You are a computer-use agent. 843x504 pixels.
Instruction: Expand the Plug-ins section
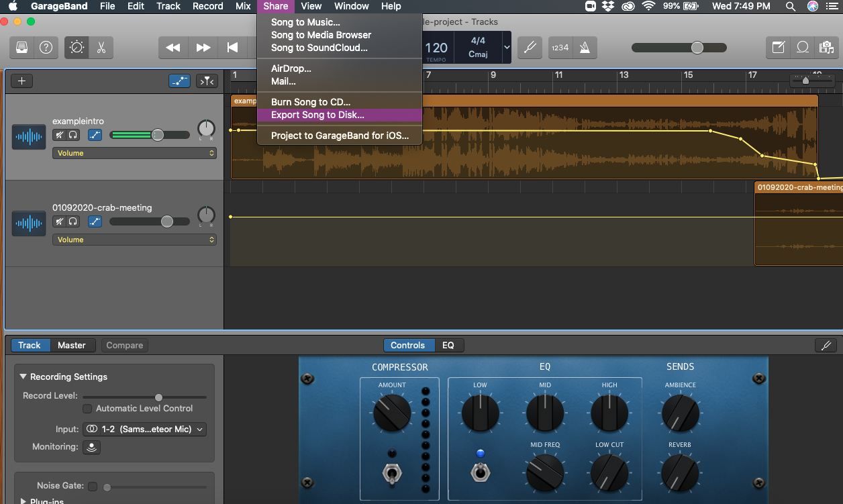pos(24,501)
